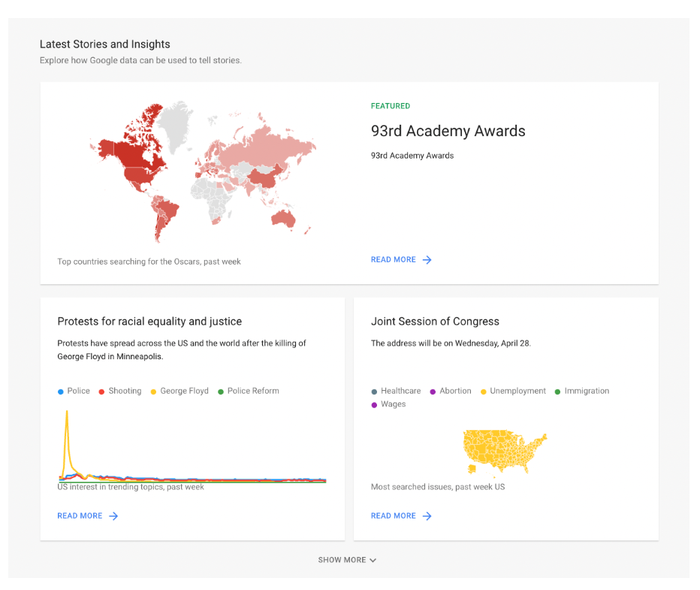The image size is (700, 590).
Task: Click the arrow icon under the protests story
Action: pyautogui.click(x=113, y=516)
